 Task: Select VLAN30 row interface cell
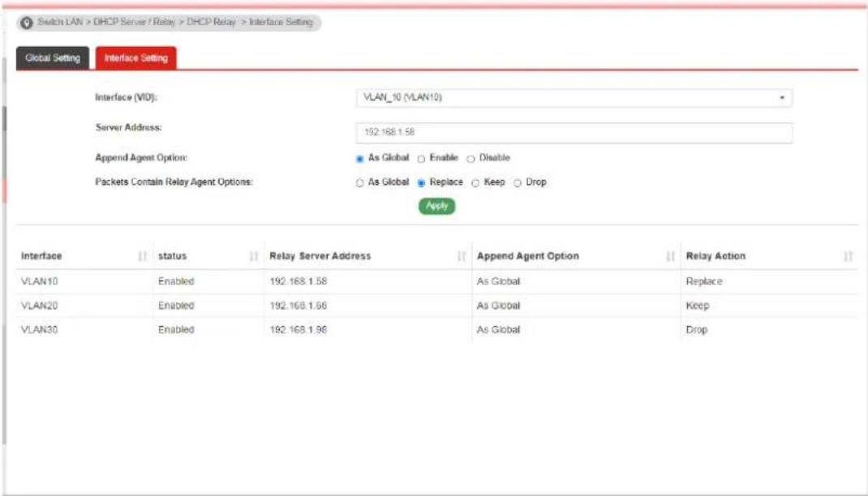click(39, 330)
